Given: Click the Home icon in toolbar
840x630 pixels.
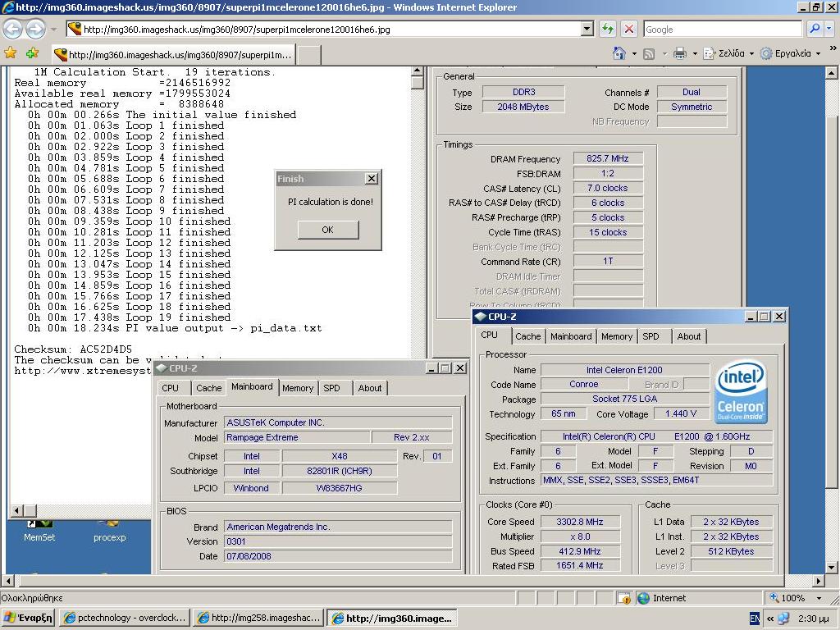Looking at the screenshot, I should [x=619, y=53].
